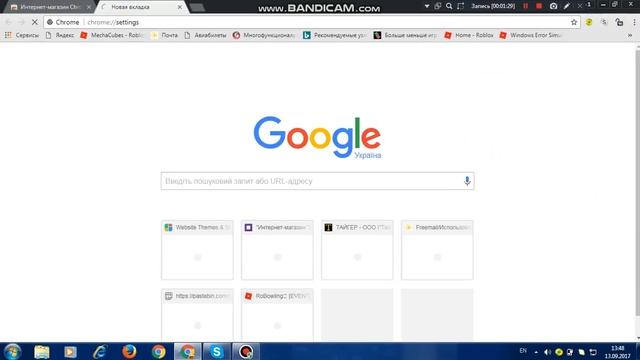Launch Firefox from the taskbar
Screen dimensions: 640x360
click(129, 351)
